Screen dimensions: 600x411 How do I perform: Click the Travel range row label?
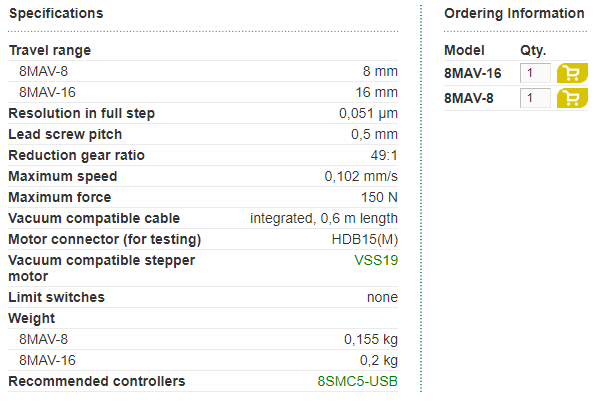(x=50, y=50)
